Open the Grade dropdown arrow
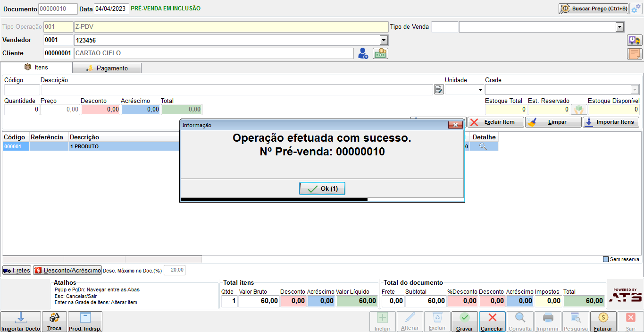Image resolution: width=644 pixels, height=332 pixels. (635, 90)
